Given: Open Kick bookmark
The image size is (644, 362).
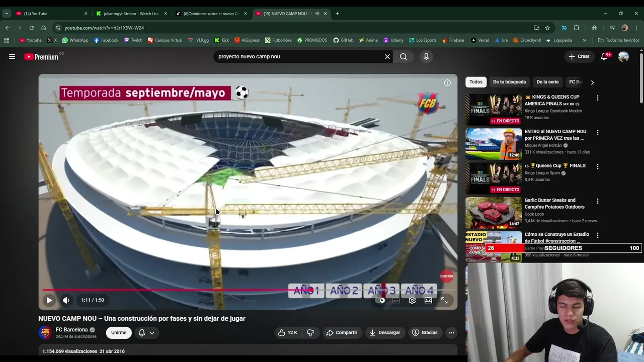Looking at the screenshot, I should 221,40.
